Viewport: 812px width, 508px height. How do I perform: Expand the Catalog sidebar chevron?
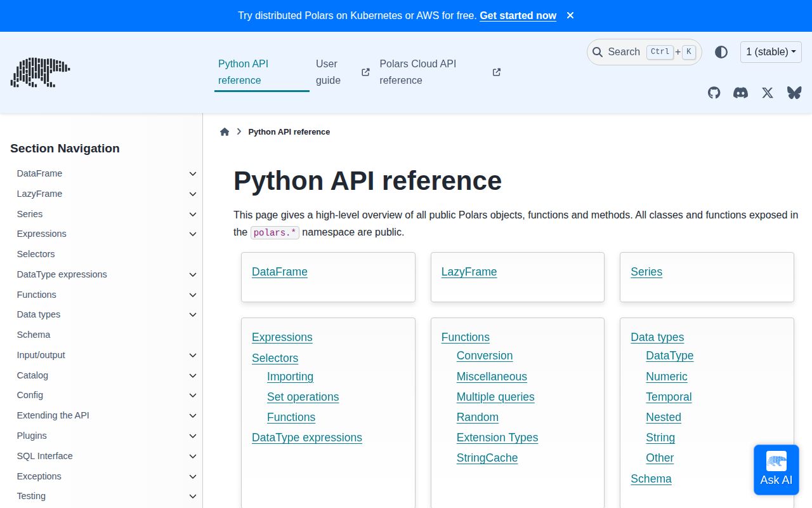[x=193, y=375]
